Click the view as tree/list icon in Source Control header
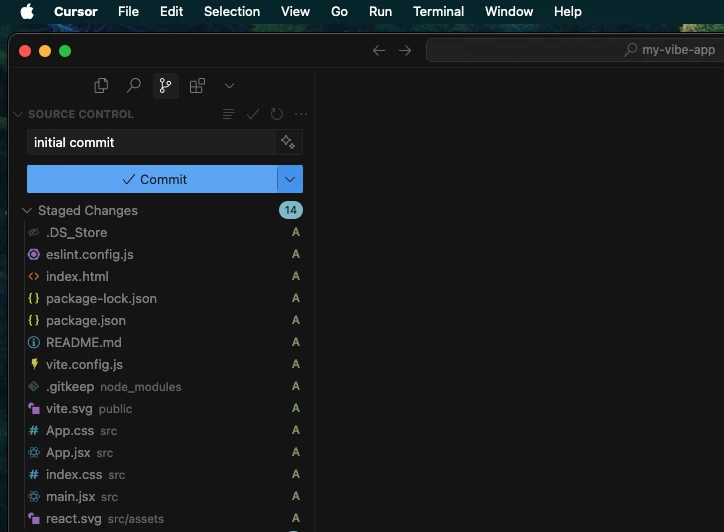724x532 pixels. pyautogui.click(x=229, y=114)
